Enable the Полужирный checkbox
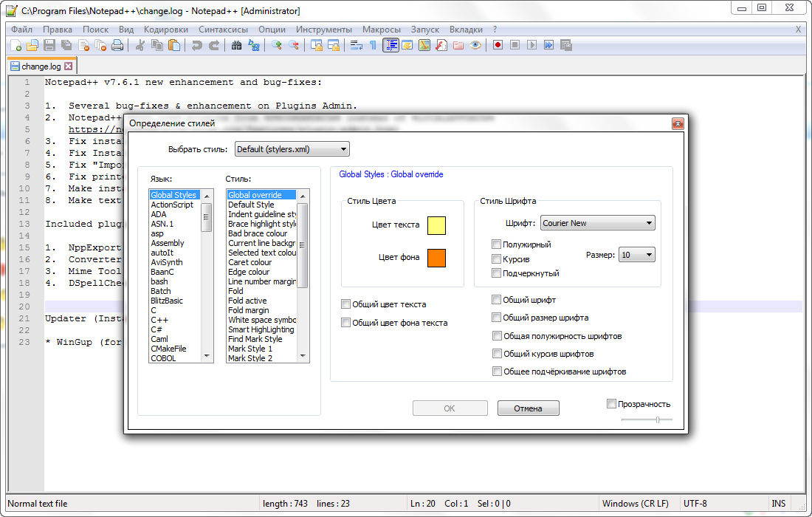 (497, 244)
